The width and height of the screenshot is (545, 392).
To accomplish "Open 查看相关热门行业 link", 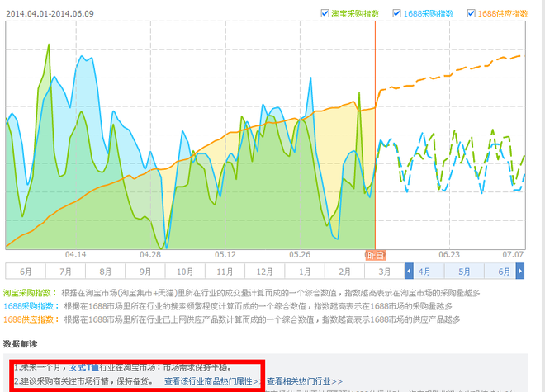I will click(x=304, y=381).
